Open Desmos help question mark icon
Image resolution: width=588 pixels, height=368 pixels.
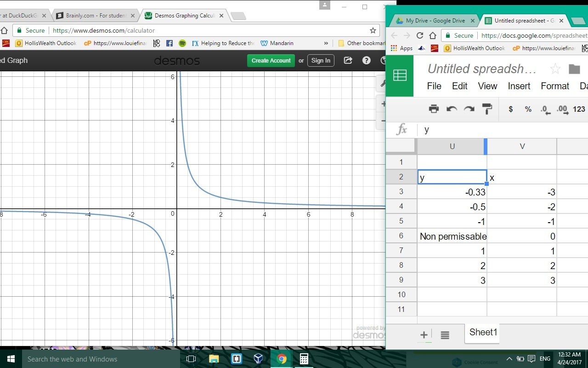point(366,60)
